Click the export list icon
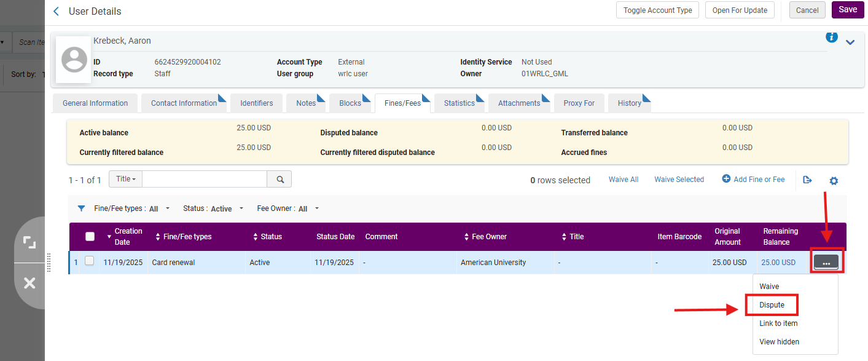Viewport: 868px width, 361px height. coord(807,180)
